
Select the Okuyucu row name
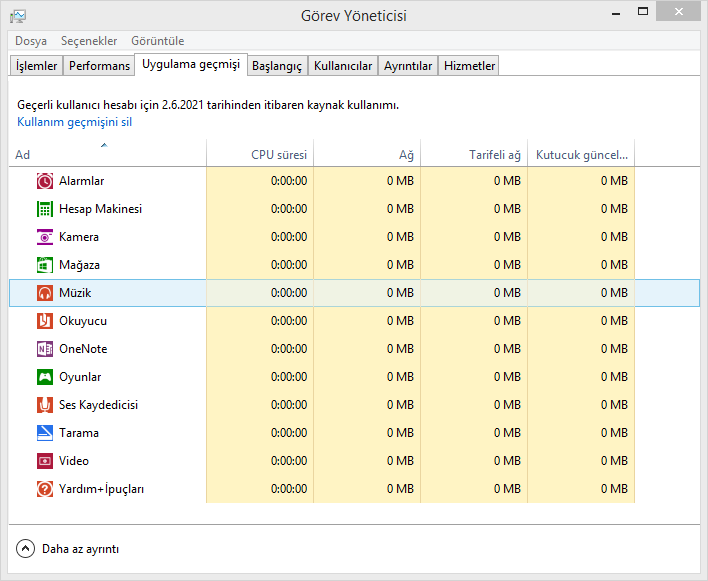pos(83,321)
